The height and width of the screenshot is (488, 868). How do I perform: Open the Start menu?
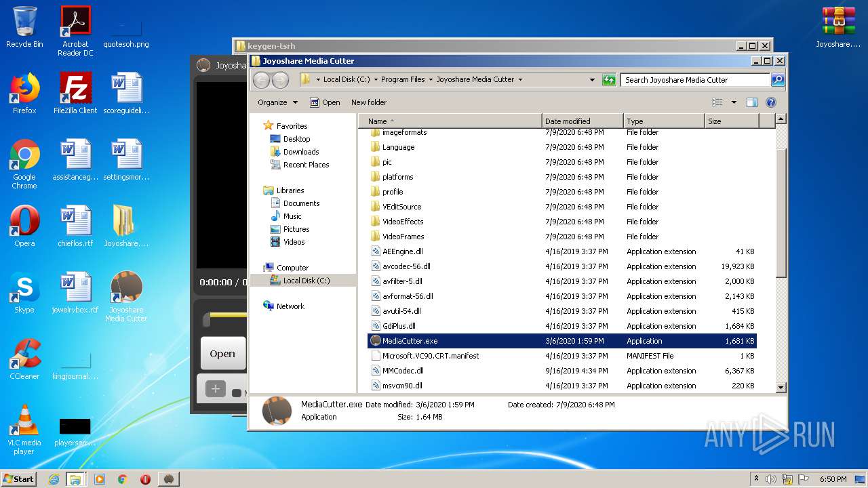point(19,479)
